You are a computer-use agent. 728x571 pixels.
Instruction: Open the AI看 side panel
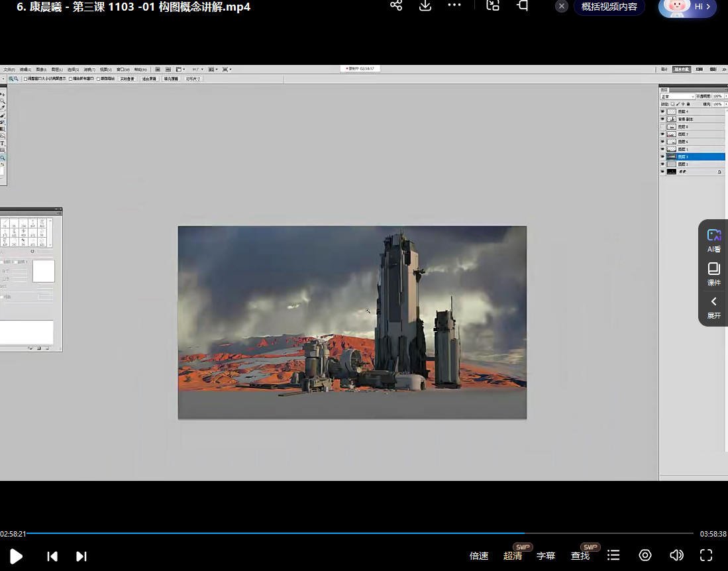coord(713,240)
